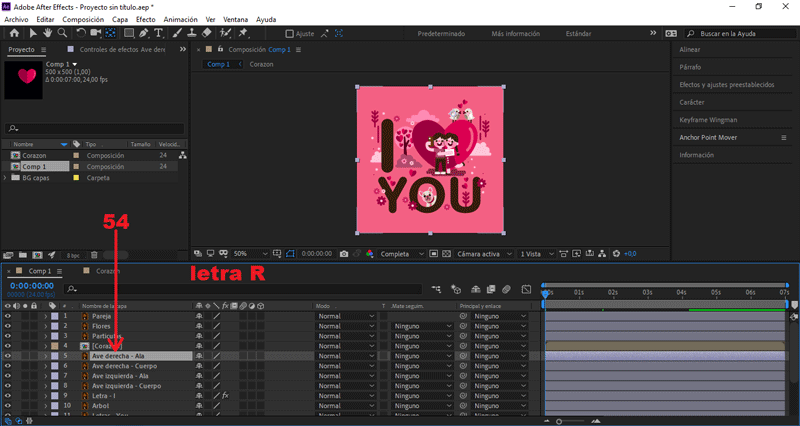Screen dimensions: 800x426
Task: Open the Efecto menu
Action: click(146, 19)
